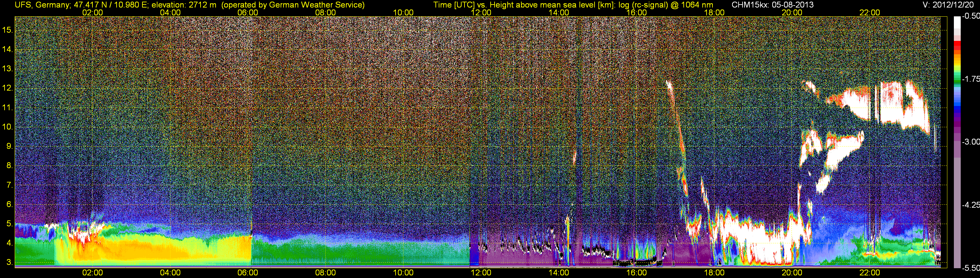Viewport: 980px width, 278px height.
Task: Click the 08:00 label on the bottom time axis
Action: (x=326, y=273)
